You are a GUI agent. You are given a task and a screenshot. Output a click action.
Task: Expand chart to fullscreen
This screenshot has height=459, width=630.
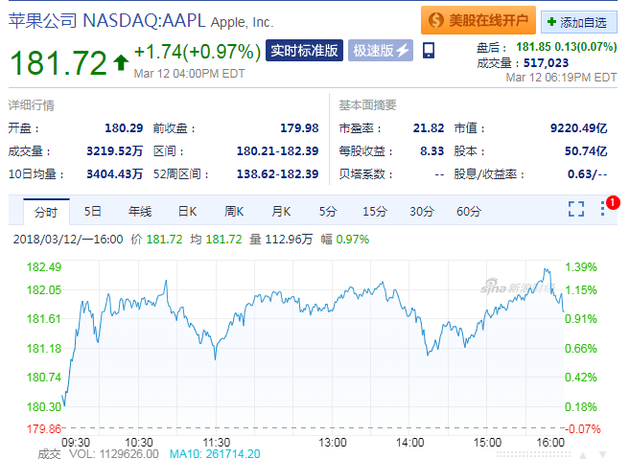(576, 209)
